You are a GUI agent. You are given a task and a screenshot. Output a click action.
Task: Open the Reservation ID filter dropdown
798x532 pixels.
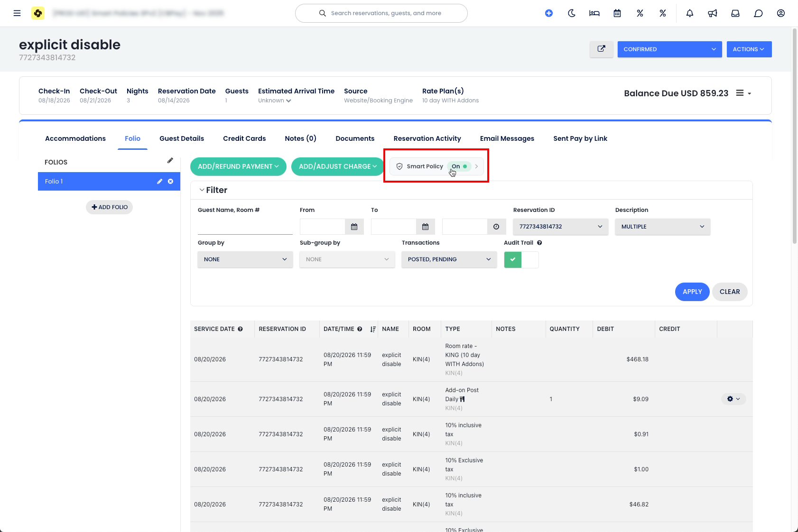pyautogui.click(x=561, y=227)
